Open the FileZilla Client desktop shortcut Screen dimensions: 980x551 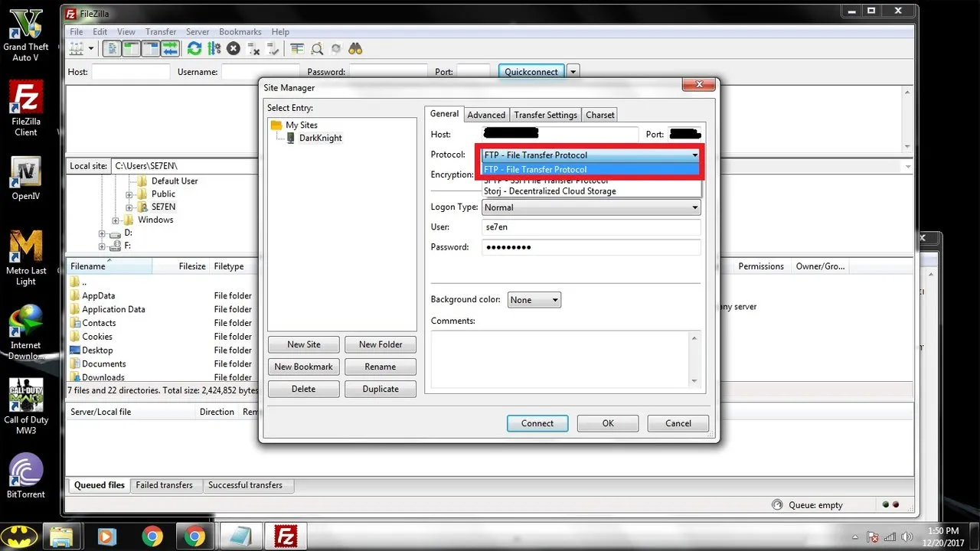pos(26,109)
